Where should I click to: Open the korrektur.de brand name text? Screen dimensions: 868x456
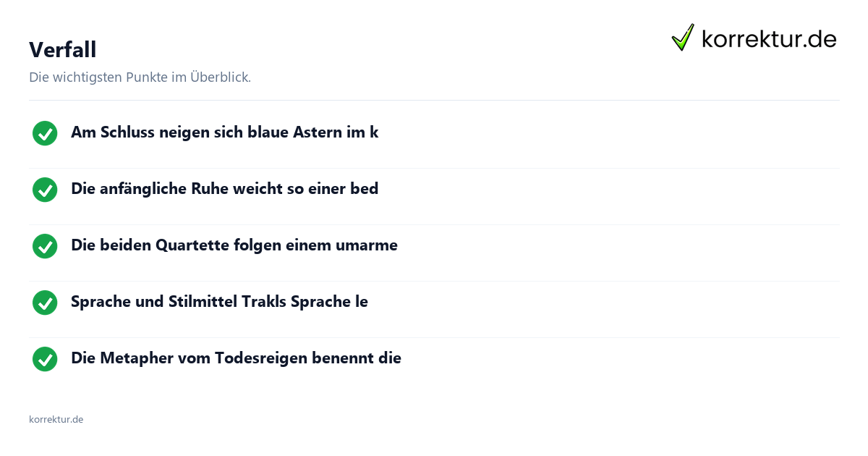769,39
